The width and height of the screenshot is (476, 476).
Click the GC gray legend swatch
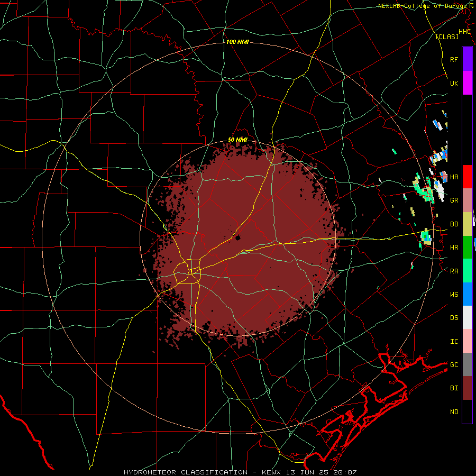click(x=467, y=364)
